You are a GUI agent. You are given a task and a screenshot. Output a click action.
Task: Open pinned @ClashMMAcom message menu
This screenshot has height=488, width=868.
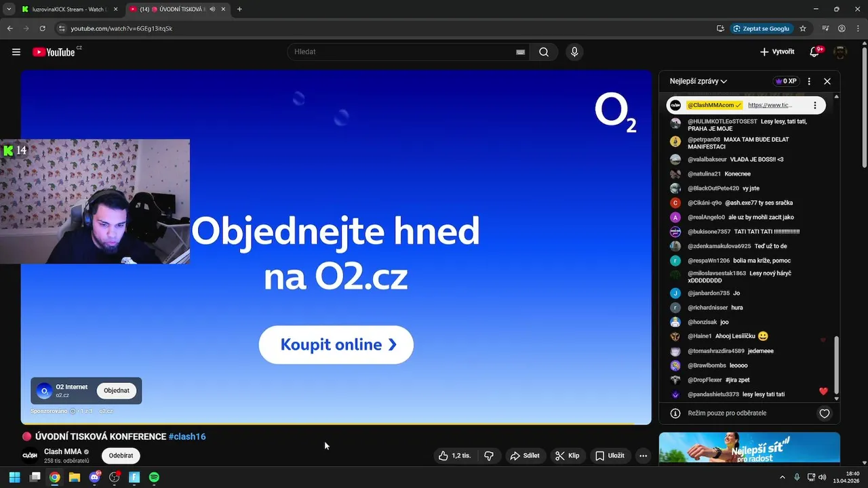[x=815, y=105]
